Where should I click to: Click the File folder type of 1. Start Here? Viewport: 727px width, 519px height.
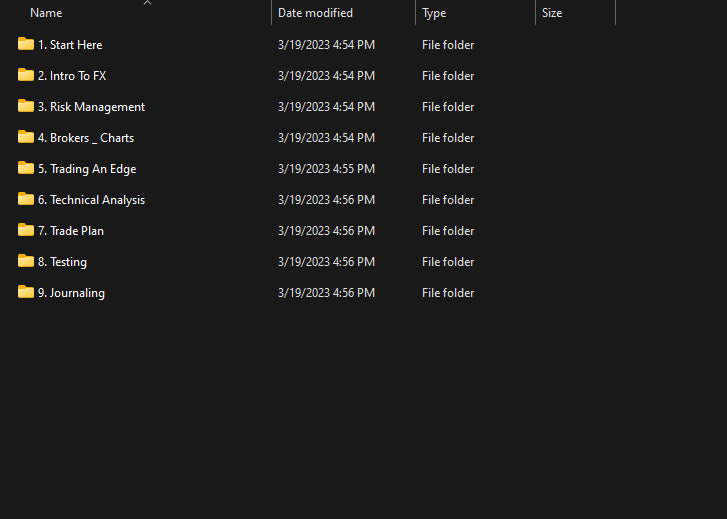pos(448,45)
